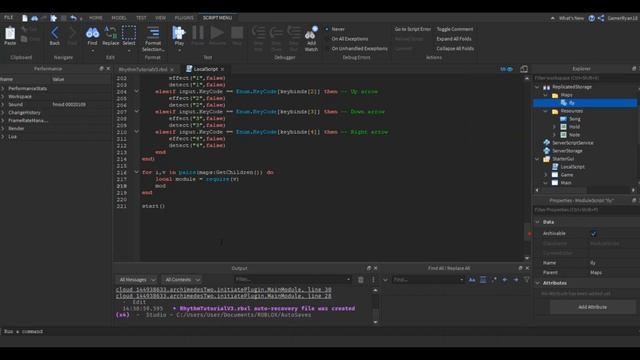This screenshot has height=360, width=640.
Task: Click the editor layout icon above the scrollbar
Action: click(524, 69)
